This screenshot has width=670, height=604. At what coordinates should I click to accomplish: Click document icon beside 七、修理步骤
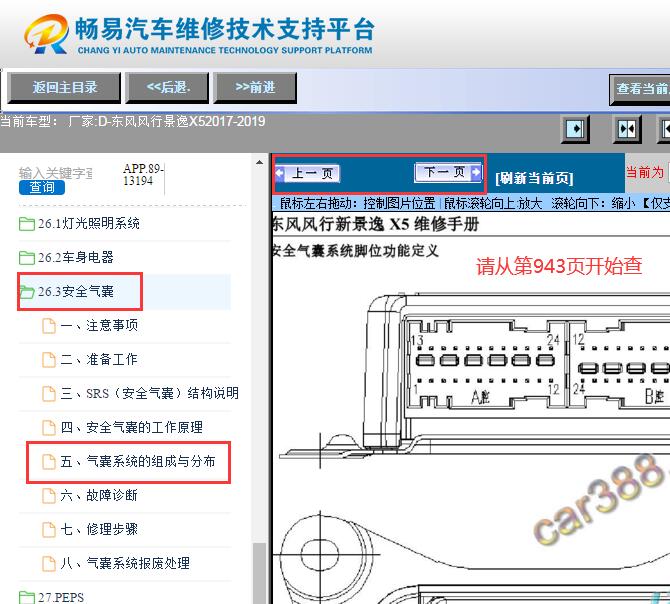point(49,530)
